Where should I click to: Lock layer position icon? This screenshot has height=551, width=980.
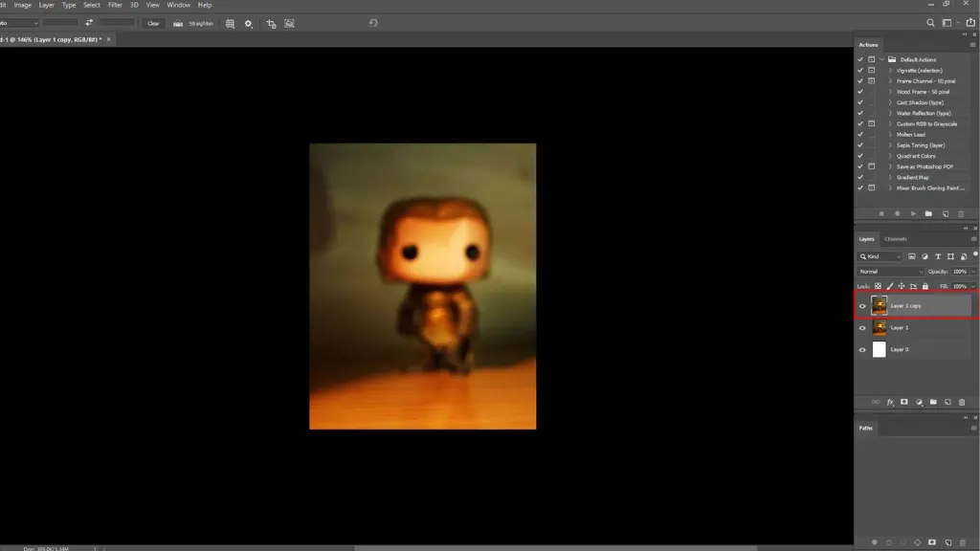[902, 286]
